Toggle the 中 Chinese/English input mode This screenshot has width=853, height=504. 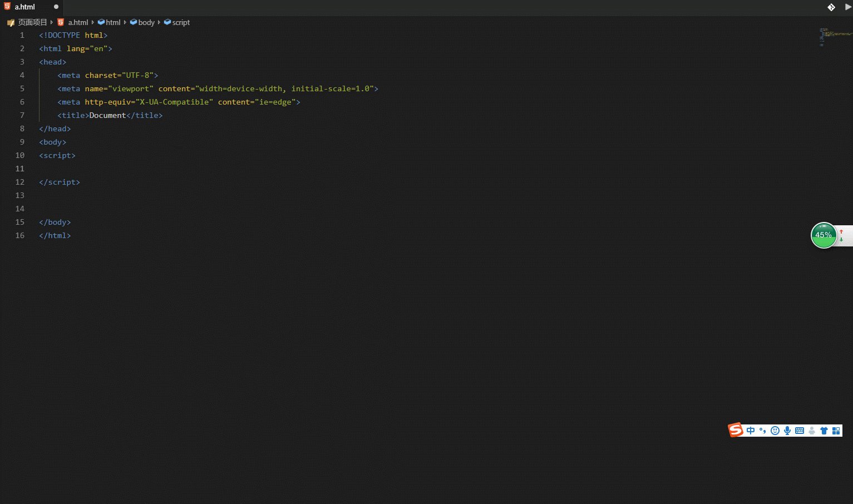[x=751, y=431]
